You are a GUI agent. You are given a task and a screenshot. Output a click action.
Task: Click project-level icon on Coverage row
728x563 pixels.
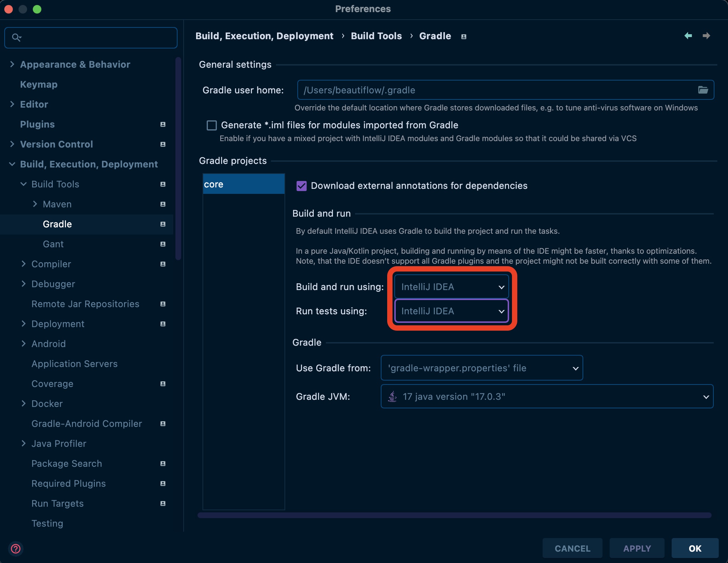point(163,384)
